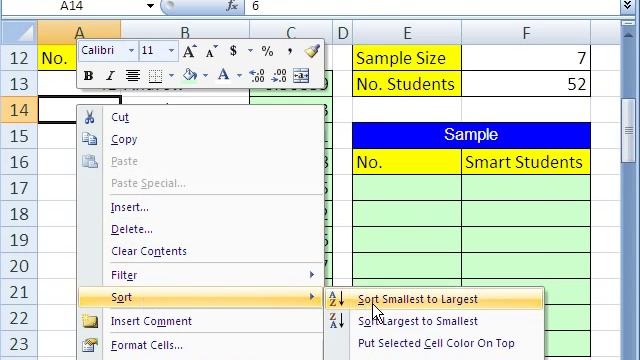Image resolution: width=640 pixels, height=360 pixels.
Task: Open the Calibri font name dropdown
Action: (131, 51)
